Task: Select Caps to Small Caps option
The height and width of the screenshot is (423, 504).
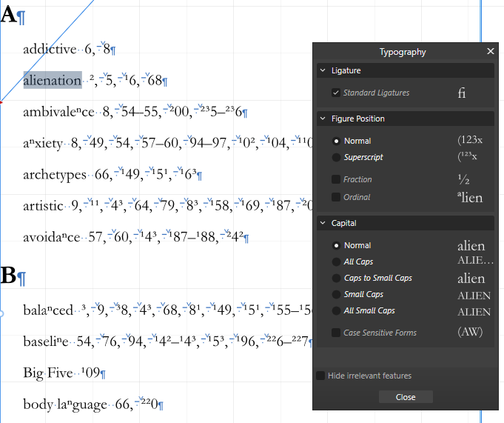Action: tap(336, 278)
